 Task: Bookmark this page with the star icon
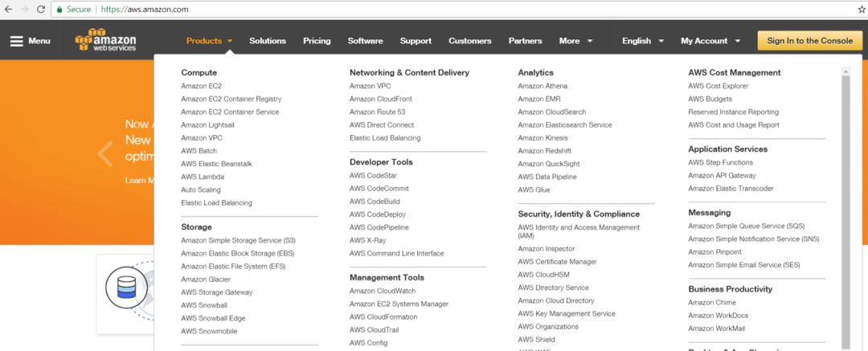[862, 10]
